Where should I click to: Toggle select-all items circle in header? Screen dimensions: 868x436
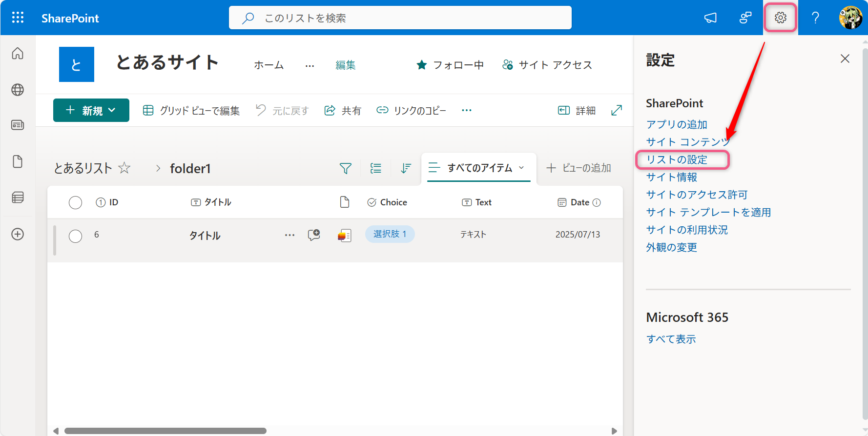pos(75,202)
